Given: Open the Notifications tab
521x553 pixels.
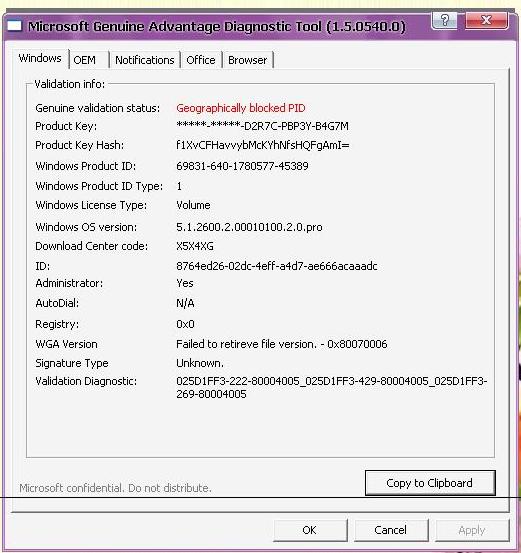Looking at the screenshot, I should 145,60.
